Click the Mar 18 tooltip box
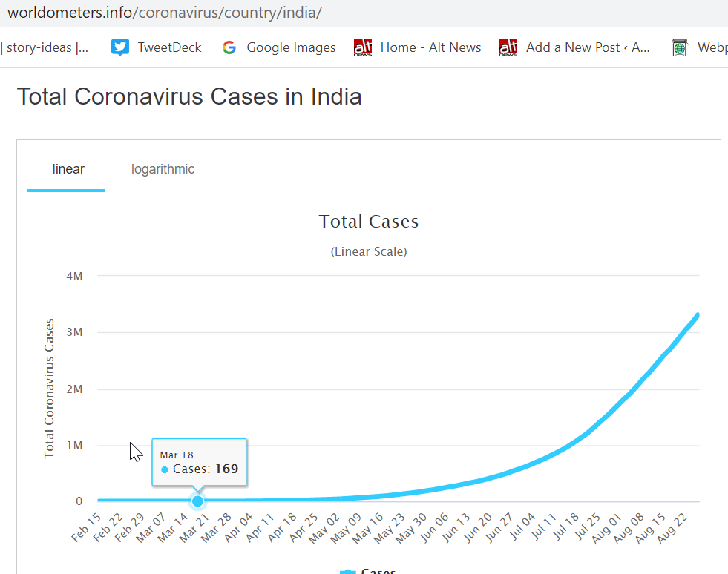The height and width of the screenshot is (574, 728). coord(199,462)
